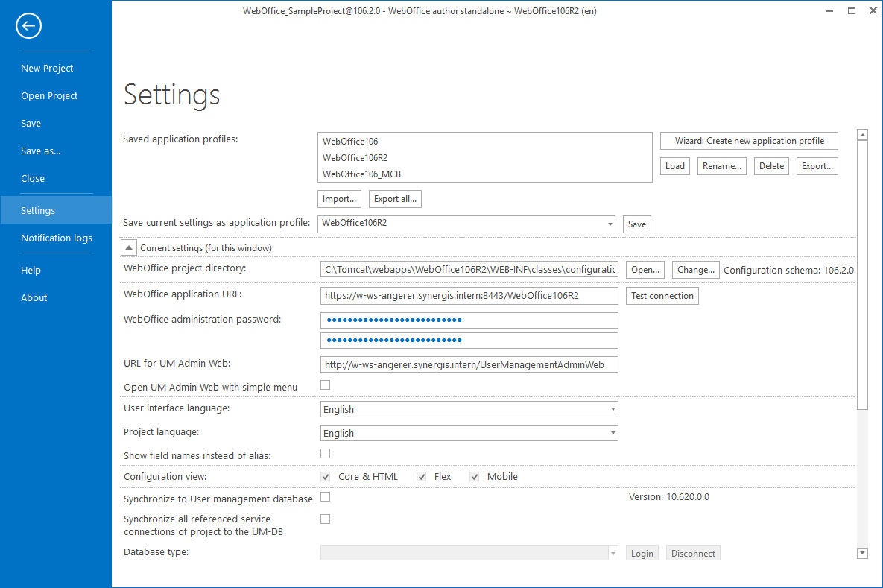This screenshot has height=588, width=883.
Task: Test the WebOffice application URL connection
Action: [x=662, y=295]
